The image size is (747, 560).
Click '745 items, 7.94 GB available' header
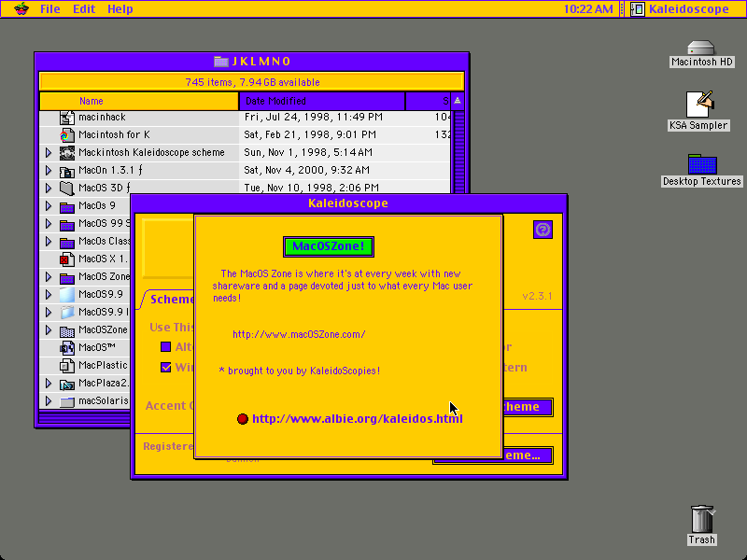[x=252, y=82]
